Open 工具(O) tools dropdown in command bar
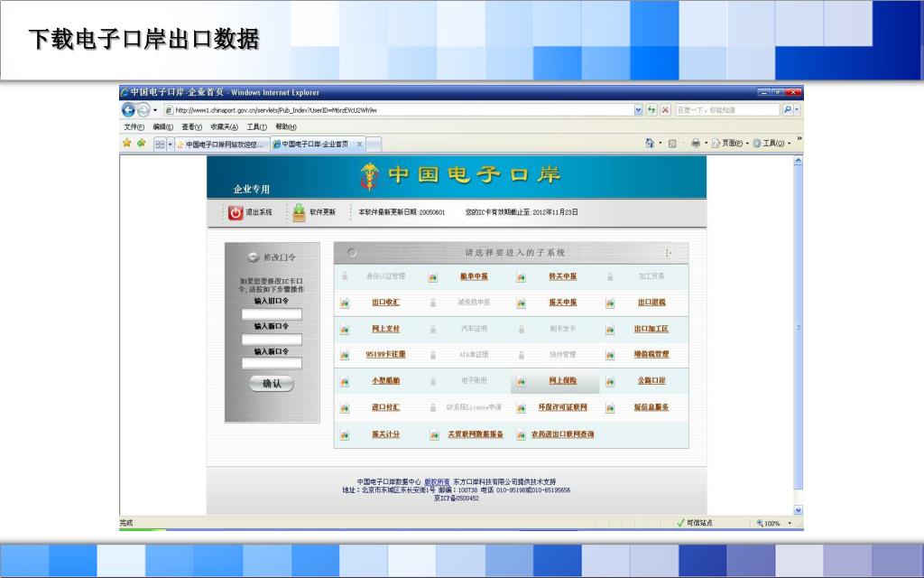The width and height of the screenshot is (924, 578). 772,144
